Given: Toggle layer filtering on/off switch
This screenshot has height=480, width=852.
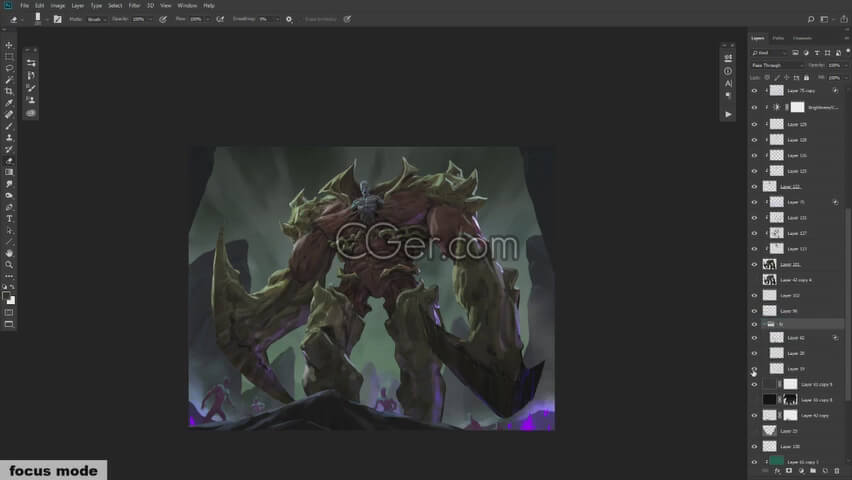Looking at the screenshot, I should coord(848,51).
